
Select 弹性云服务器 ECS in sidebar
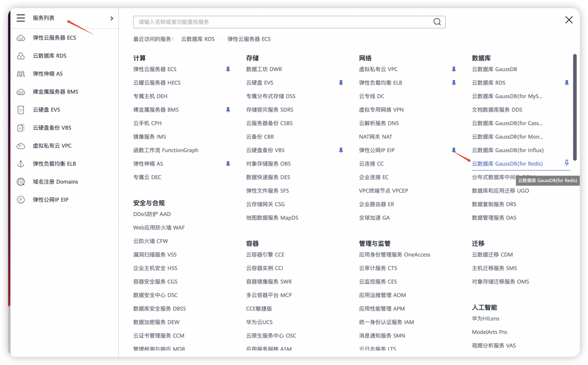click(x=54, y=38)
